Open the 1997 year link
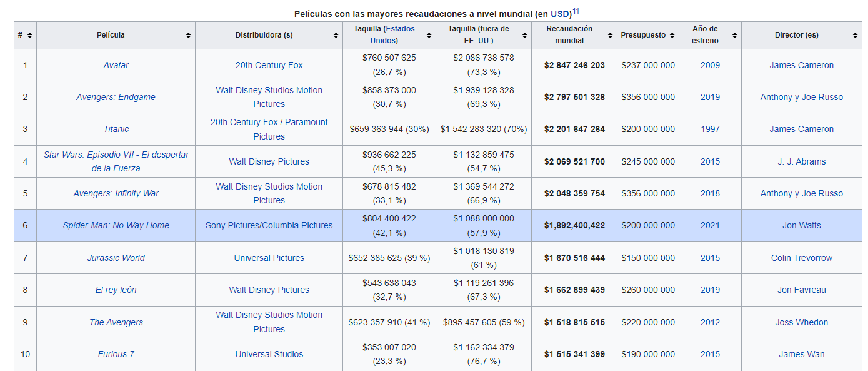 pos(710,129)
